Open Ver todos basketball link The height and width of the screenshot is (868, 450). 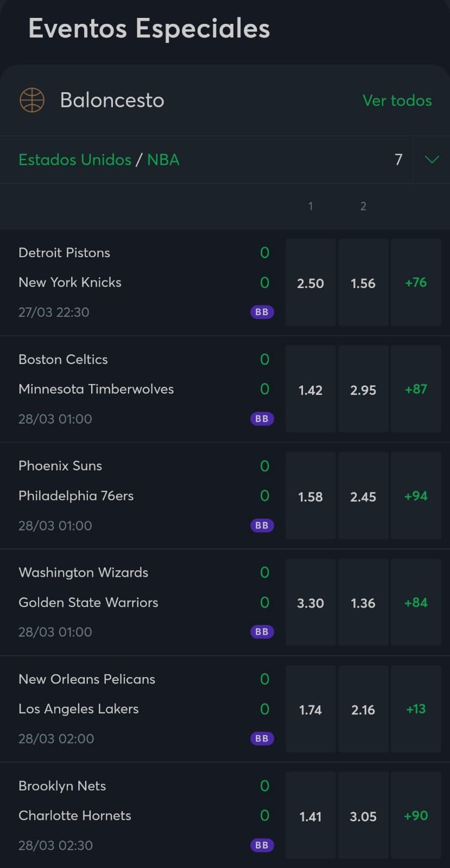coord(397,100)
